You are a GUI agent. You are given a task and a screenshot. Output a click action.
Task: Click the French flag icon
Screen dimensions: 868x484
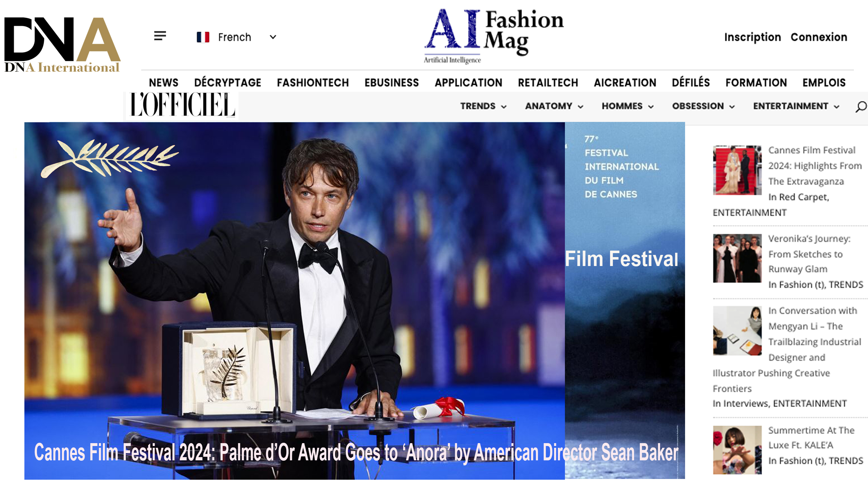coord(203,37)
